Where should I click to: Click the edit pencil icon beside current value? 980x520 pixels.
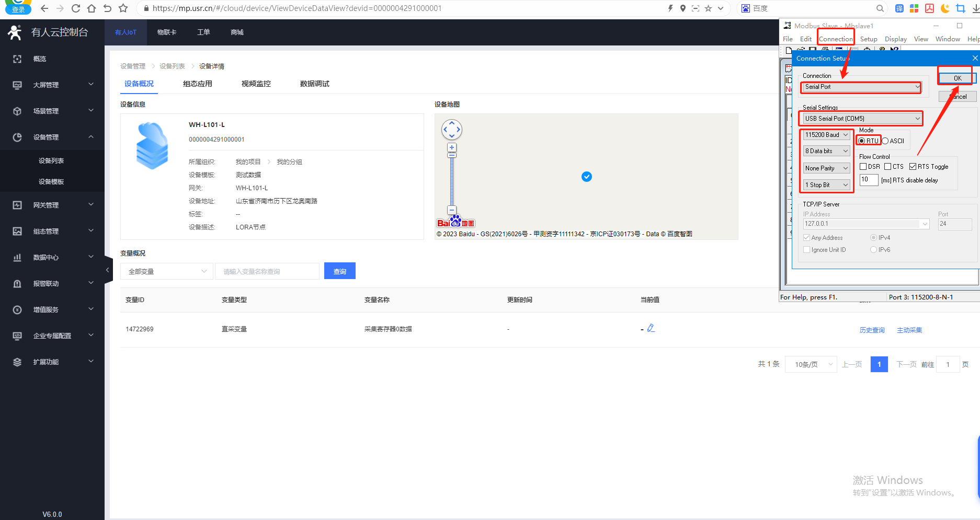coord(651,328)
